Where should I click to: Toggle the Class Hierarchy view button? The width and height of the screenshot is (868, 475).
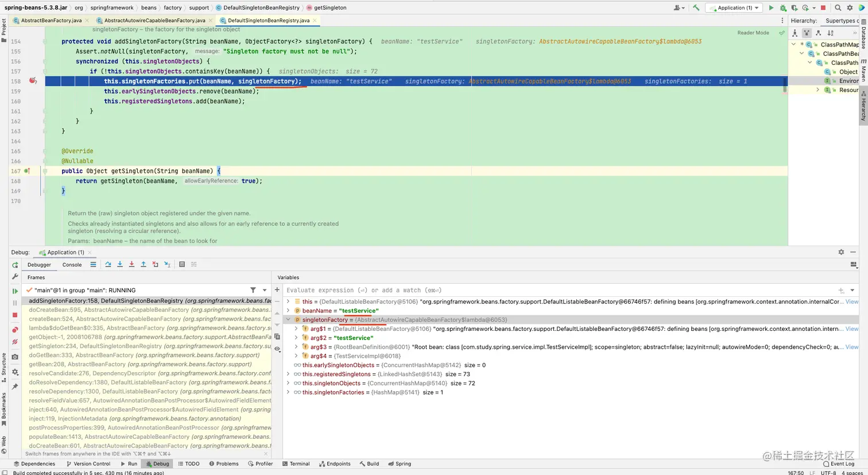click(x=795, y=33)
